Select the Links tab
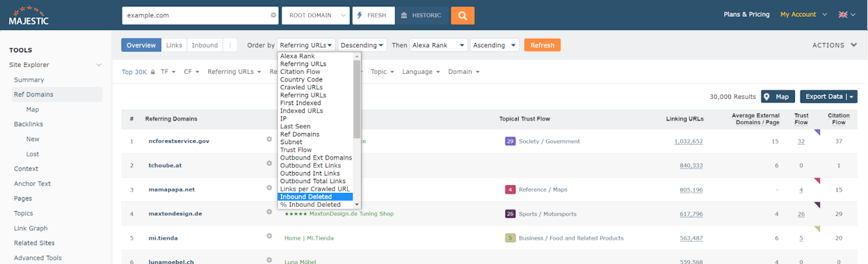Screen dimensions: 868x264 click(174, 45)
